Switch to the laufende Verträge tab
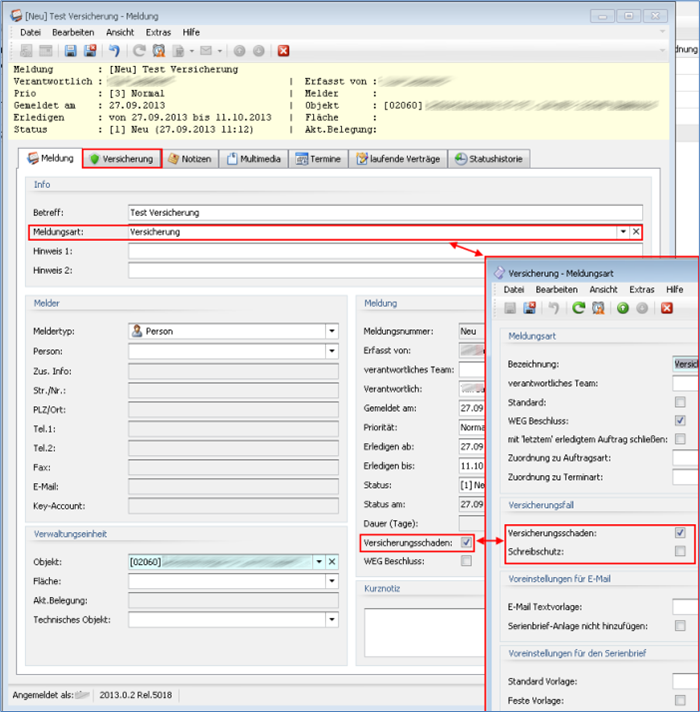This screenshot has height=712, width=700. [x=398, y=159]
